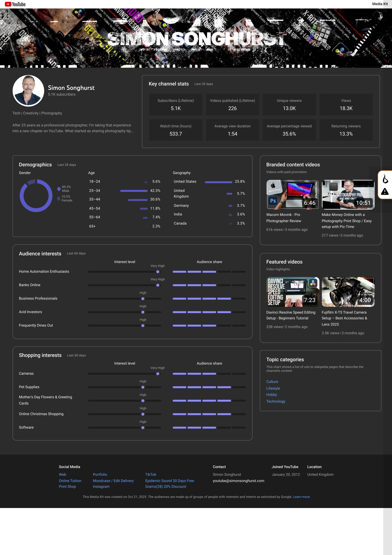Click the warning triangle icon
Viewport: 392px width, 555px height.
[385, 192]
